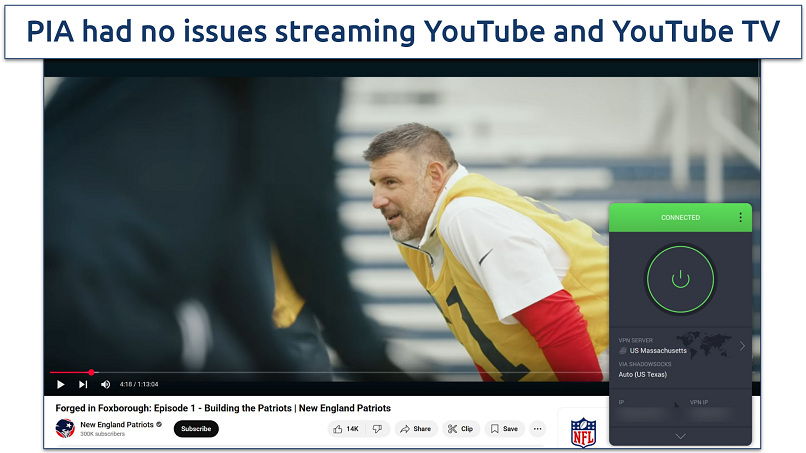This screenshot has height=453, width=806.
Task: Like the video with 14K likes
Action: (345, 429)
